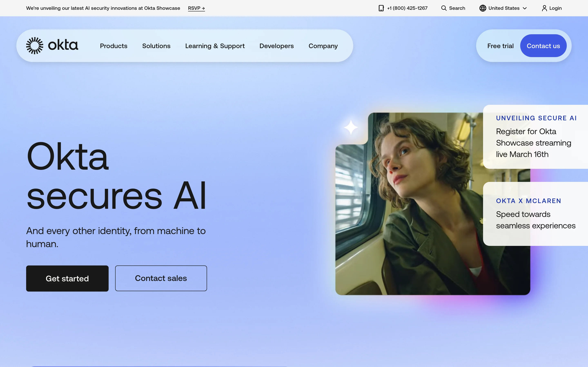
Task: Click the phone icon beside the number
Action: pyautogui.click(x=381, y=8)
